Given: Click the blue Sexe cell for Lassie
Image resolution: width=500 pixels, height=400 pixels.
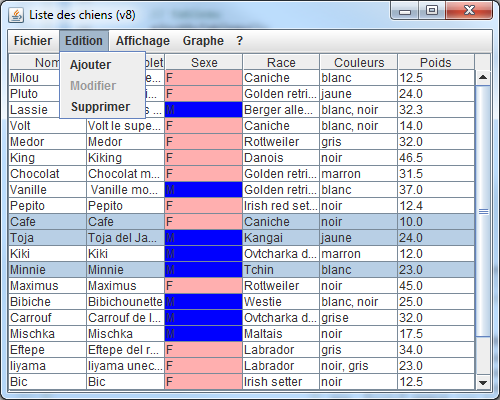Looking at the screenshot, I should [x=204, y=110].
